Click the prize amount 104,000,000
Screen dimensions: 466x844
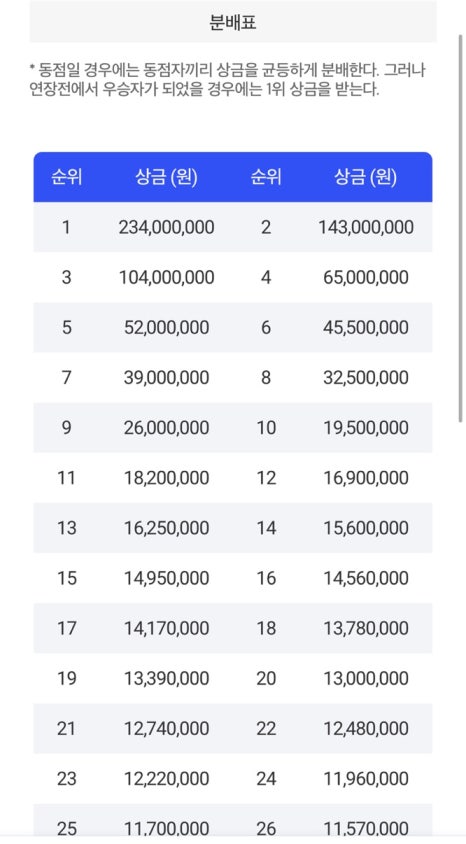(166, 277)
